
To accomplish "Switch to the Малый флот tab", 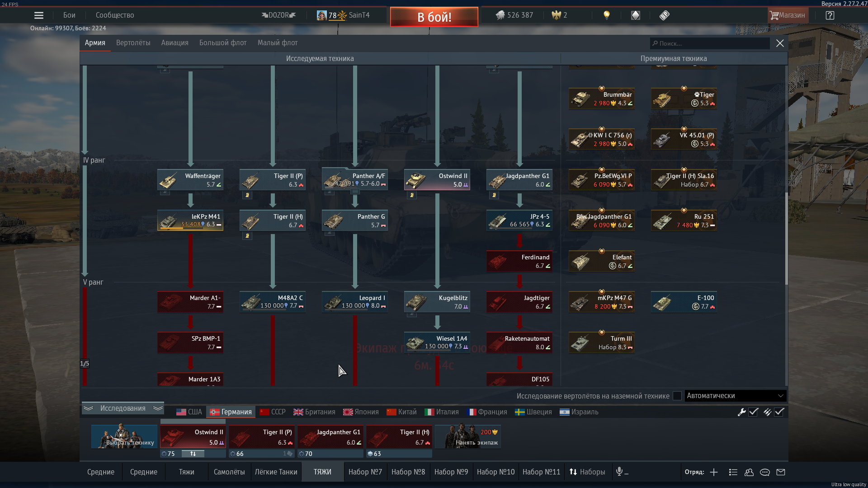I will [x=278, y=43].
